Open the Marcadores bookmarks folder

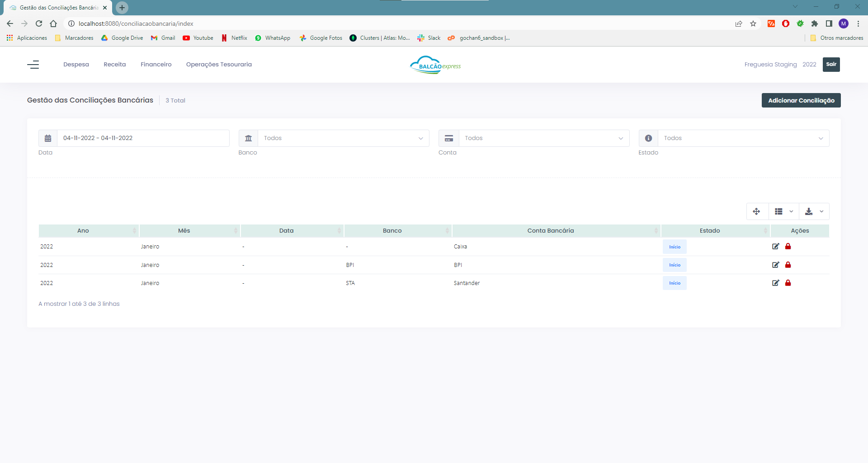pyautogui.click(x=74, y=38)
